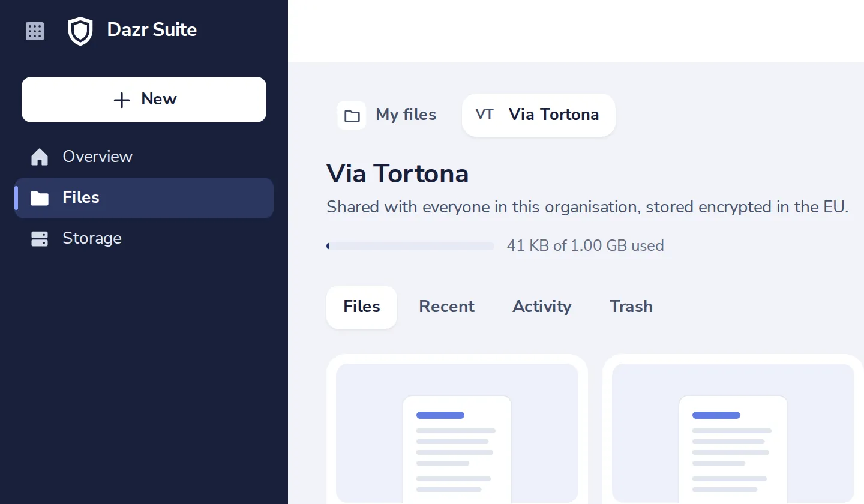
Task: Go to Overview in the sidebar
Action: point(144,157)
